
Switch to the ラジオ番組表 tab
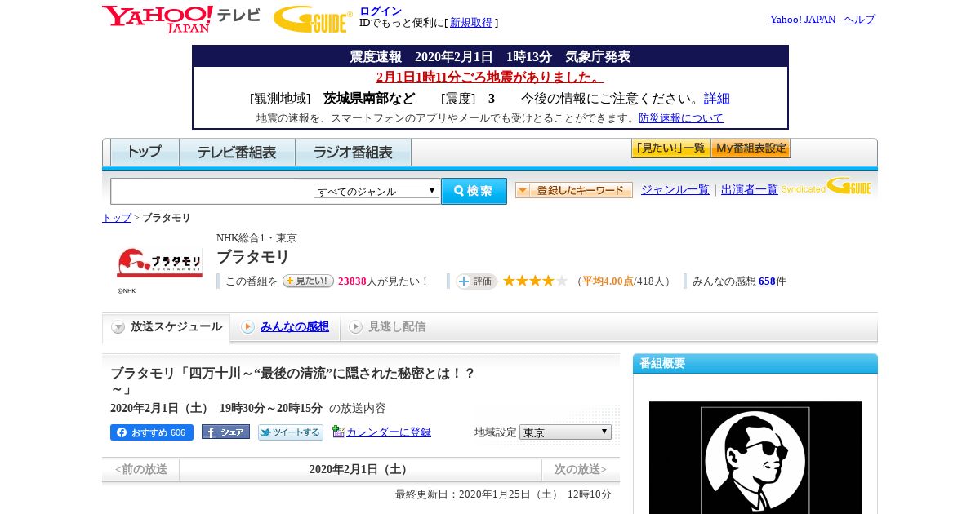click(x=353, y=153)
